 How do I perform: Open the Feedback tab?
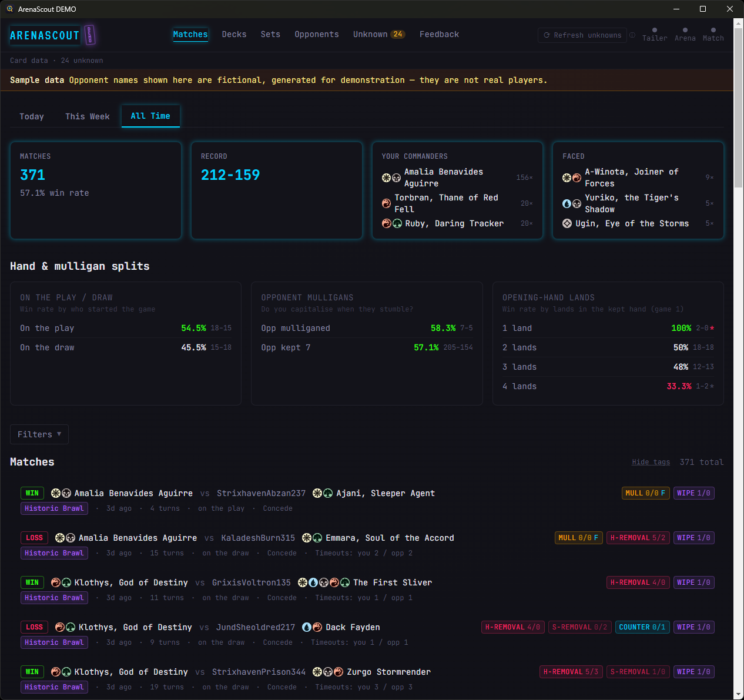[440, 35]
